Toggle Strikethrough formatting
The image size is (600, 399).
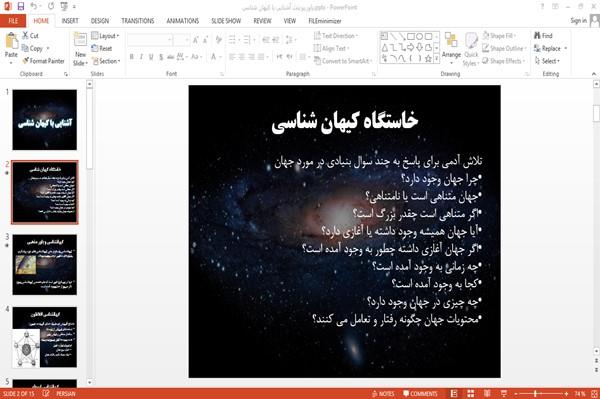coord(171,57)
